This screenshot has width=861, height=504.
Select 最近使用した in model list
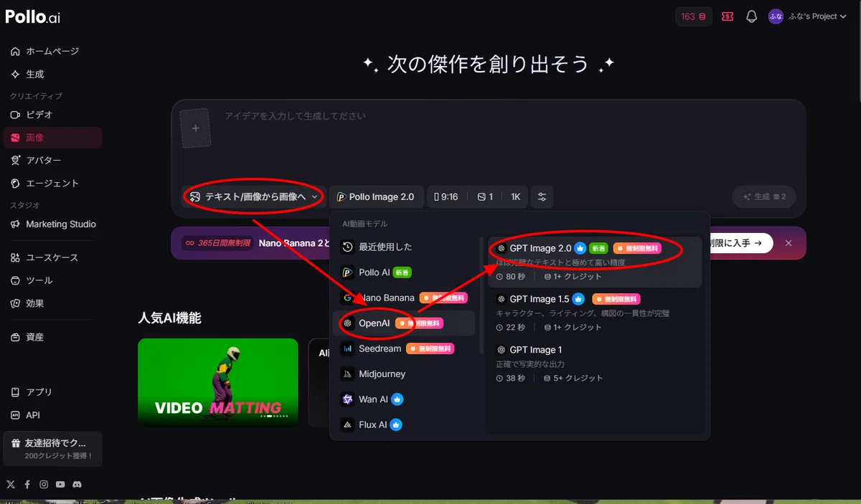[404, 247]
